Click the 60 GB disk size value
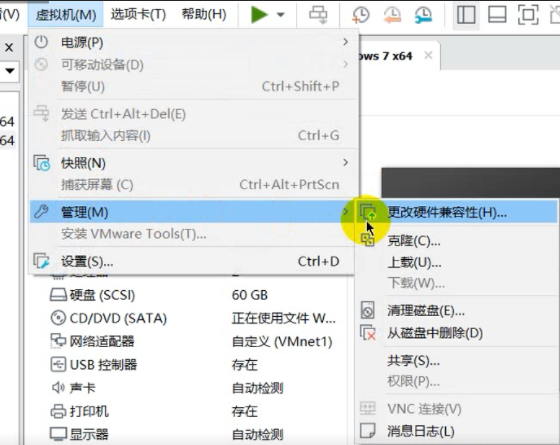This screenshot has height=445, width=560. (250, 295)
